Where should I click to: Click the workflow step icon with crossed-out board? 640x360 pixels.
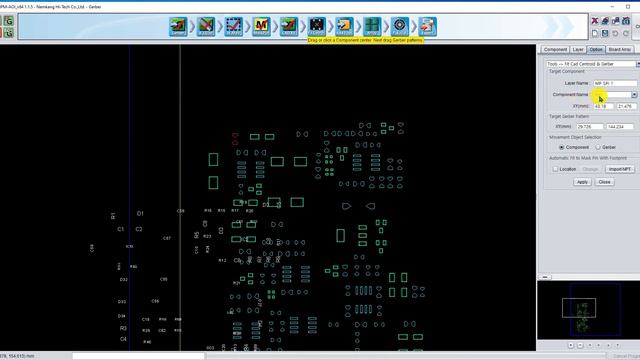point(206,27)
